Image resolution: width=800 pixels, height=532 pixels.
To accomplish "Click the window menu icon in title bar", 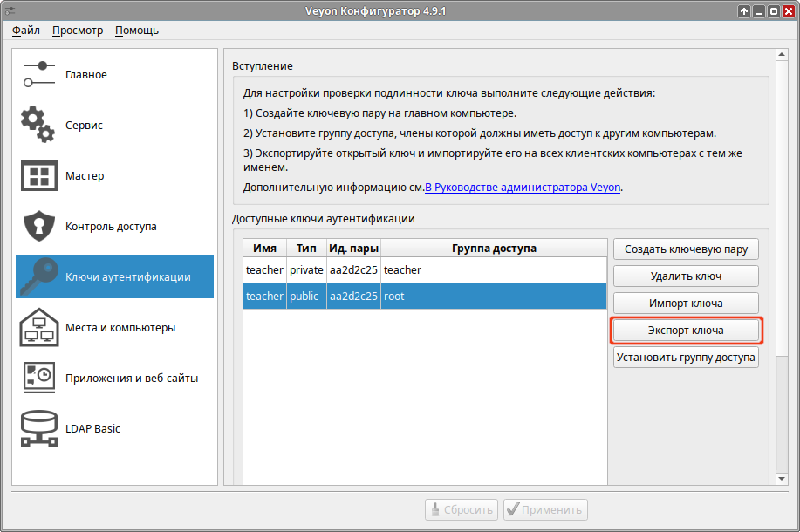I will click(x=10, y=10).
